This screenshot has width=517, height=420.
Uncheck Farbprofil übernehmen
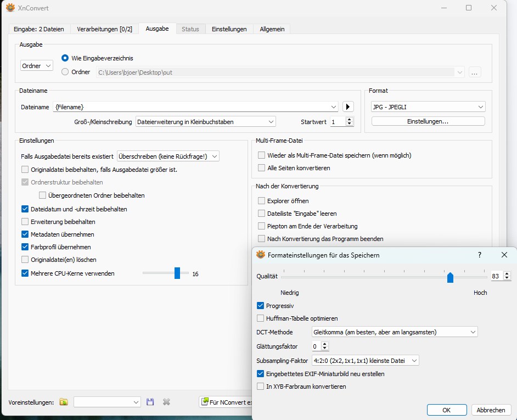tap(25, 247)
